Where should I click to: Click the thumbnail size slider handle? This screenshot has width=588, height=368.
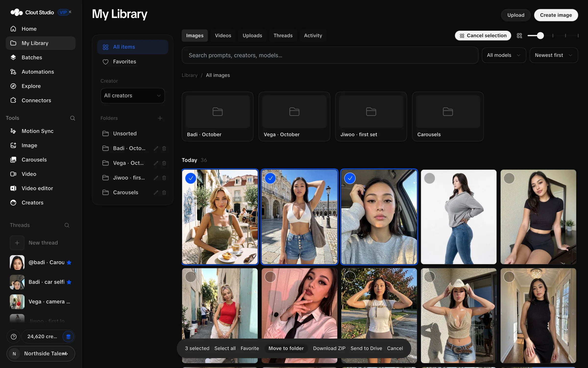pyautogui.click(x=540, y=36)
